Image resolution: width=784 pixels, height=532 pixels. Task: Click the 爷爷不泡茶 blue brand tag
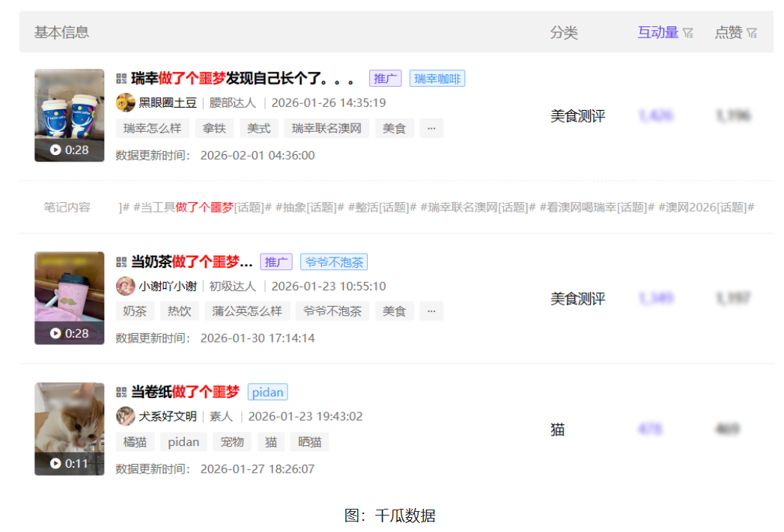click(x=334, y=262)
